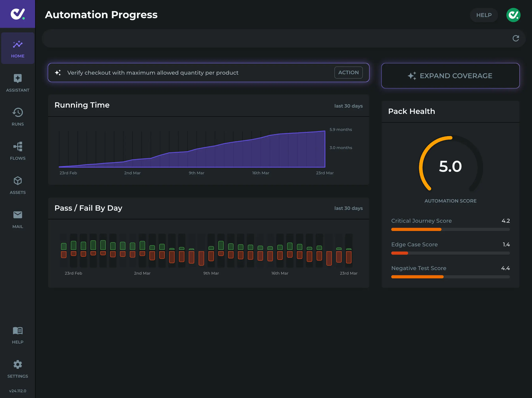Click the company logo in top-left corner

[x=17, y=14]
